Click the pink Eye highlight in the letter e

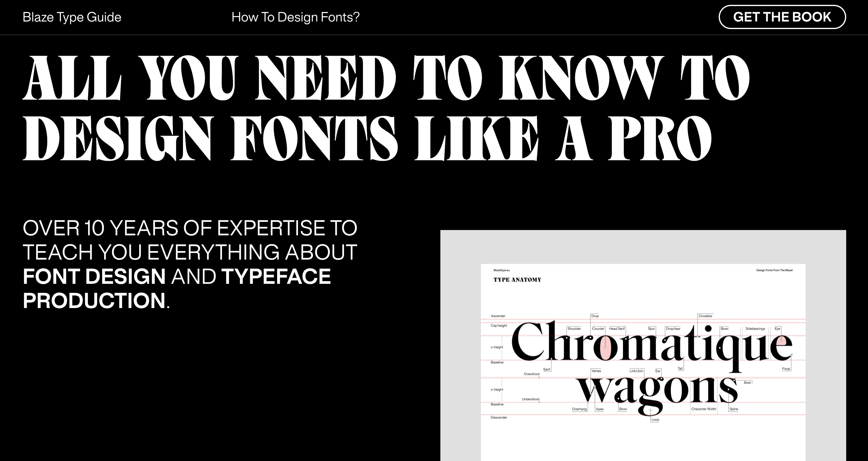783,342
